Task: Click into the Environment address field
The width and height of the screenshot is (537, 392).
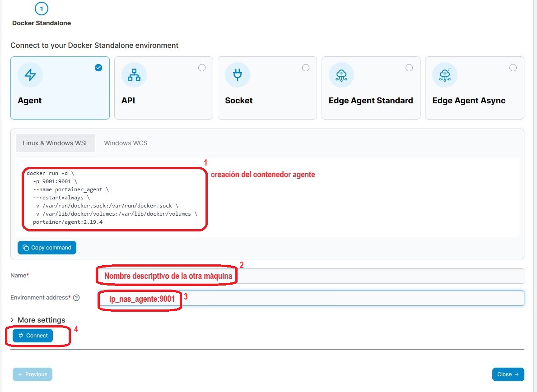Action: pyautogui.click(x=352, y=298)
